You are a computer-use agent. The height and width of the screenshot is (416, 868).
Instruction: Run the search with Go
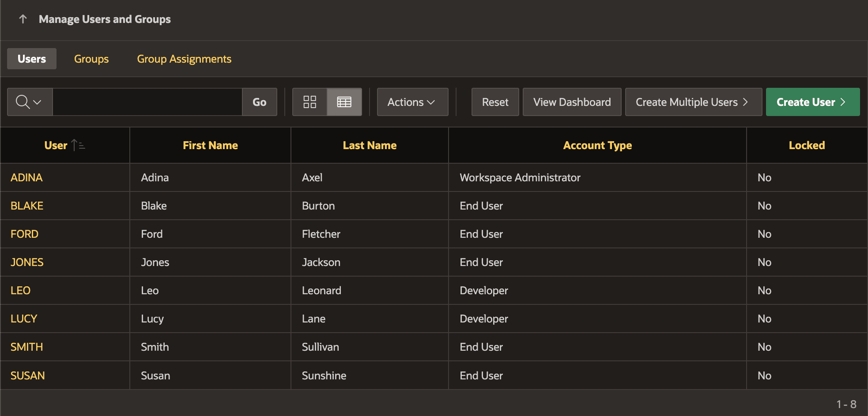coord(260,102)
